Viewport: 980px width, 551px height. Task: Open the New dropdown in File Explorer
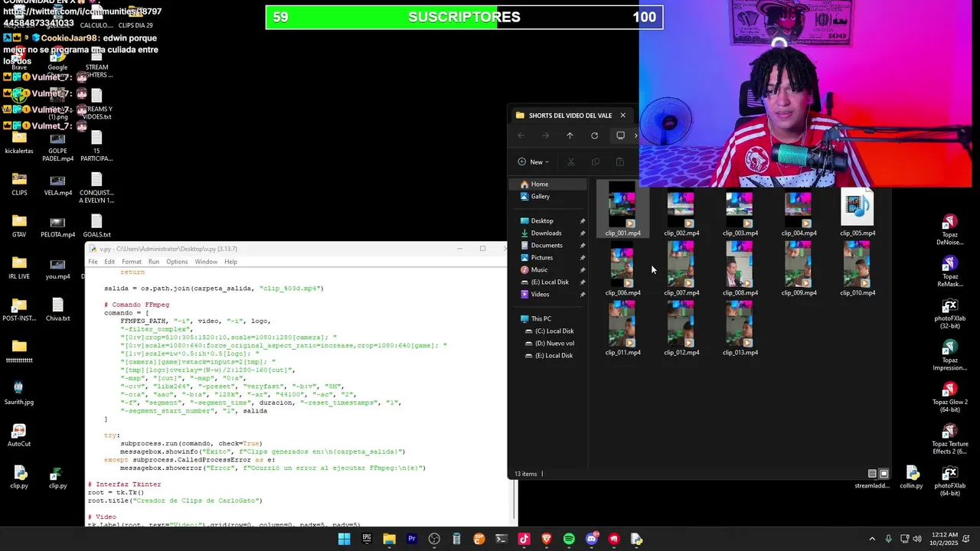534,161
